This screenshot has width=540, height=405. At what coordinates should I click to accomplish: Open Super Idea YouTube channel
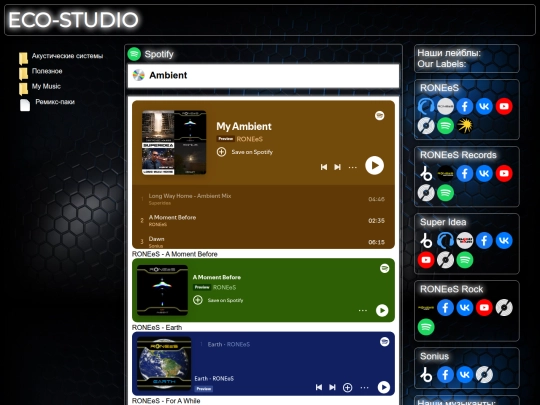click(426, 260)
